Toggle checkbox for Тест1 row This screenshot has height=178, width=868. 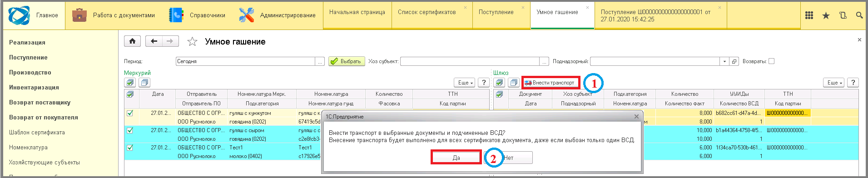(x=130, y=148)
